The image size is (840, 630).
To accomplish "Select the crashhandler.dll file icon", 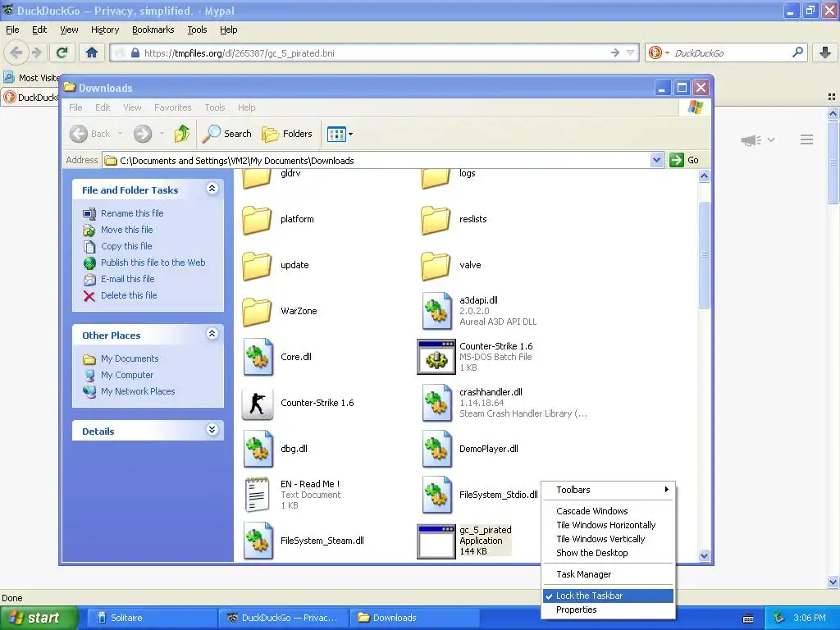I will tap(436, 403).
